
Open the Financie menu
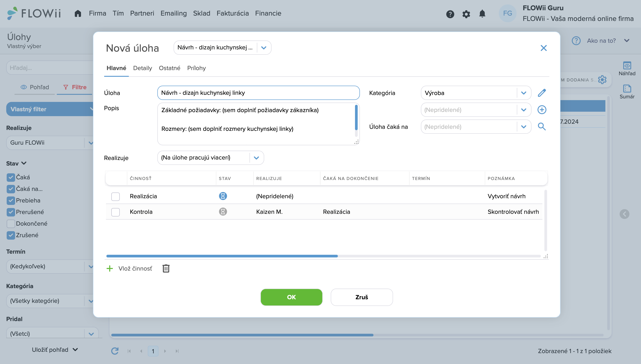click(268, 13)
